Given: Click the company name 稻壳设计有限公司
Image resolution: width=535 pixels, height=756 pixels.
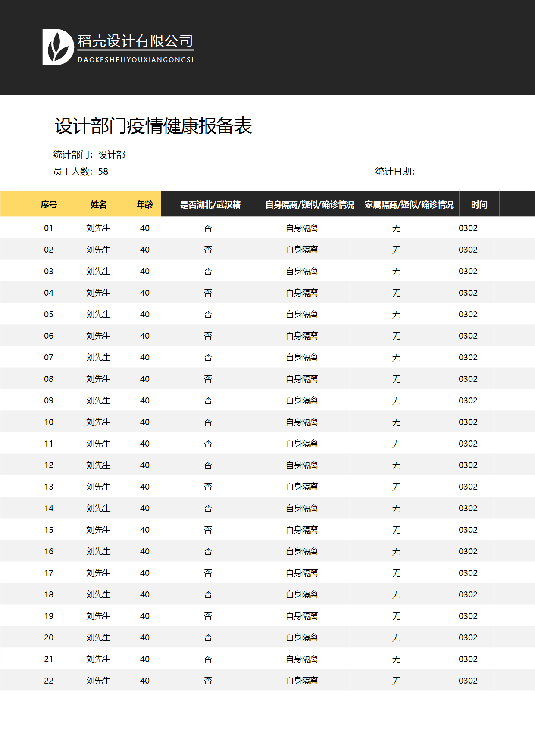Looking at the screenshot, I should (x=135, y=41).
